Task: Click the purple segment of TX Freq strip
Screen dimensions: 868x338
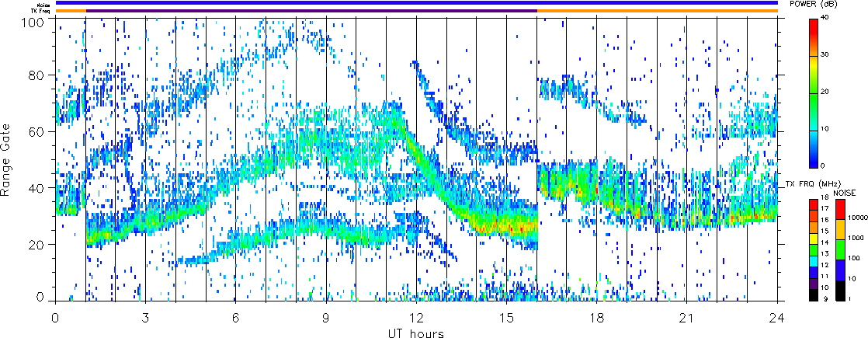Action: tap(311, 11)
